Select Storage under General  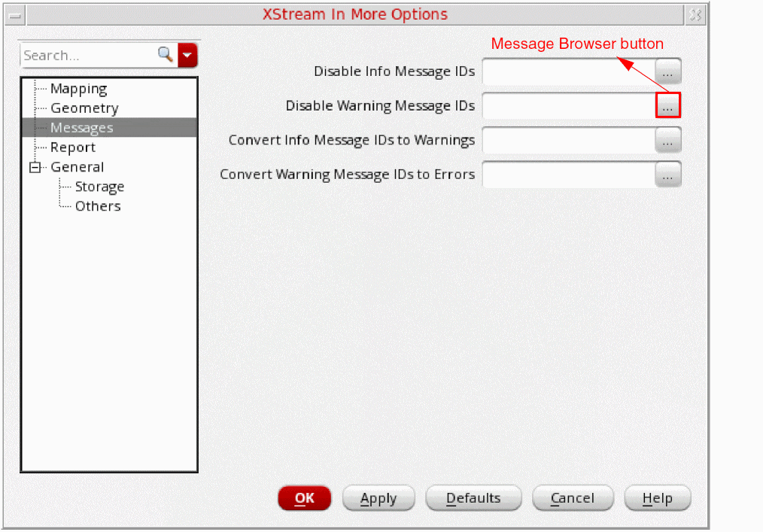click(99, 187)
